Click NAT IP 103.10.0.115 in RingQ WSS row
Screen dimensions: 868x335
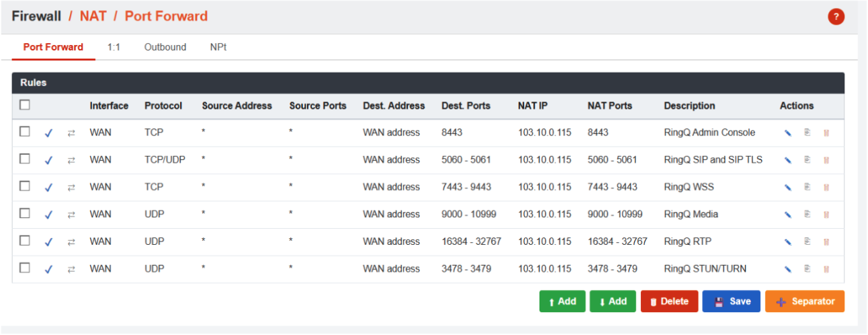tap(545, 187)
